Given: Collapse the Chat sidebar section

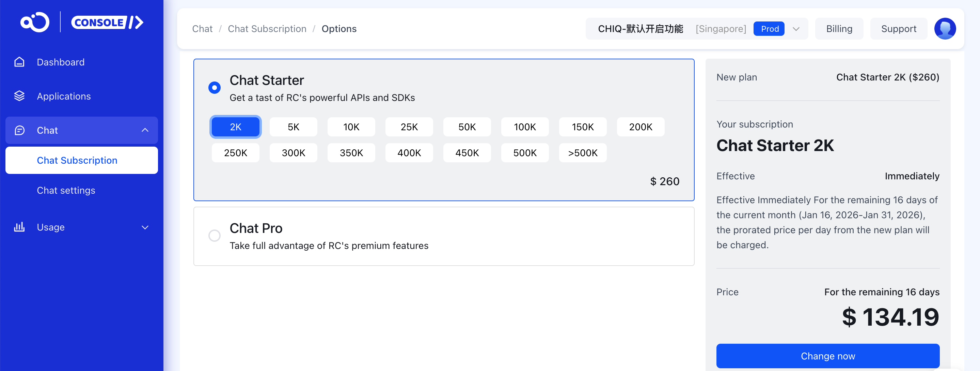Looking at the screenshot, I should (145, 130).
